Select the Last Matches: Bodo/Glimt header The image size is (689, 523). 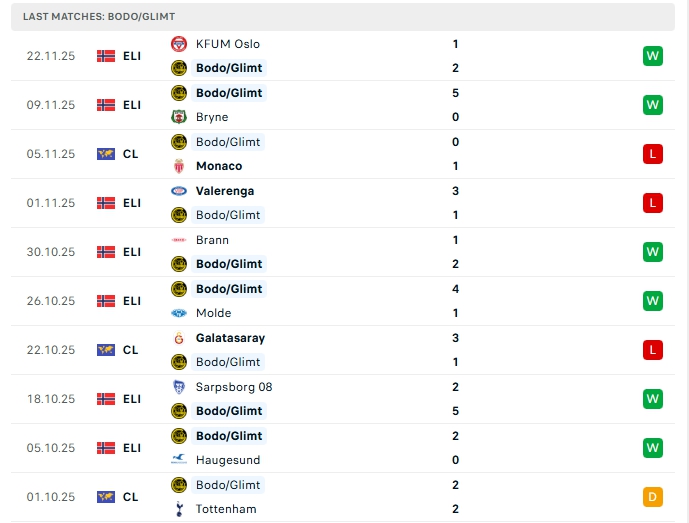click(98, 17)
